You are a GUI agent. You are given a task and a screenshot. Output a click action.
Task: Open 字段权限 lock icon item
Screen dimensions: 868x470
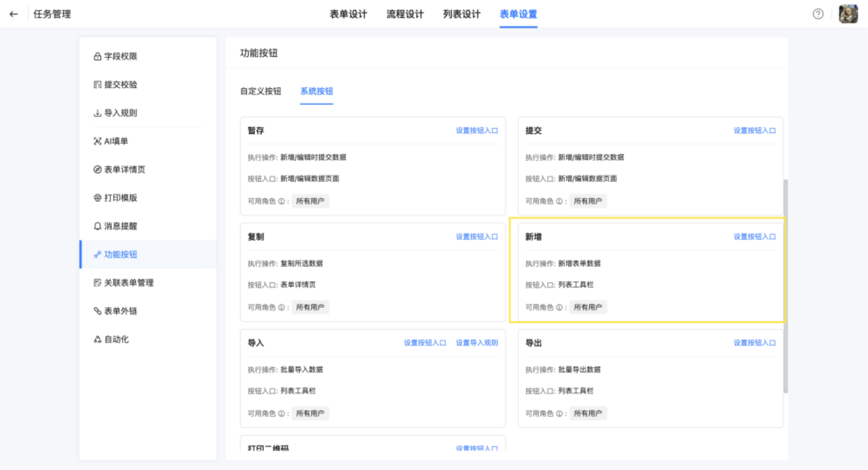(x=115, y=56)
